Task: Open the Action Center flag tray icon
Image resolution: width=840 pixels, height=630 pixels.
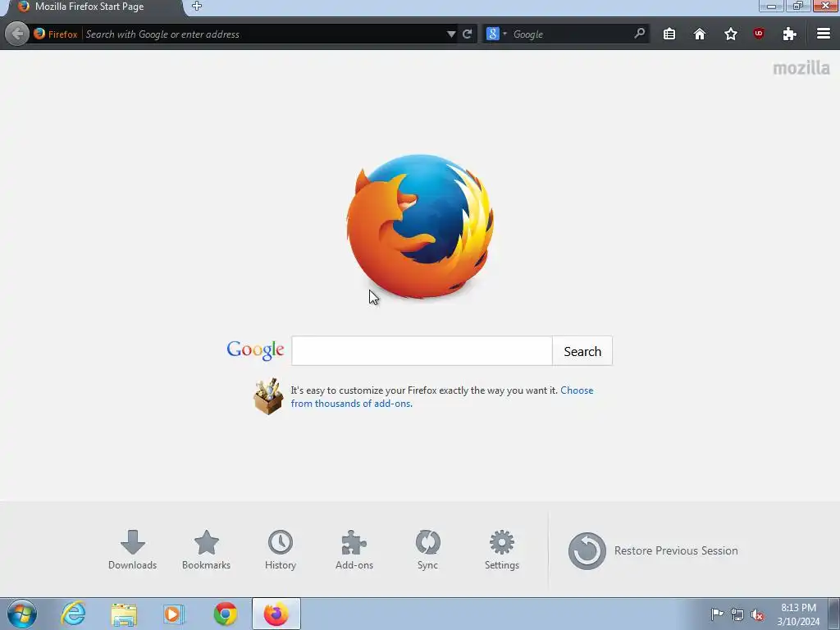Action: pyautogui.click(x=717, y=614)
